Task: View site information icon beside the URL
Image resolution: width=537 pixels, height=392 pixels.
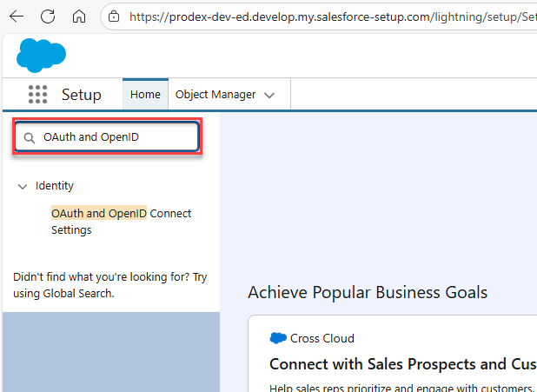Action: tap(115, 17)
